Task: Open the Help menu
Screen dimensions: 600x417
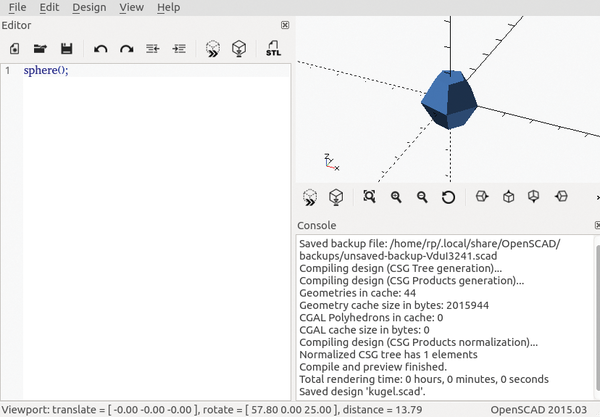Action: coord(169,7)
